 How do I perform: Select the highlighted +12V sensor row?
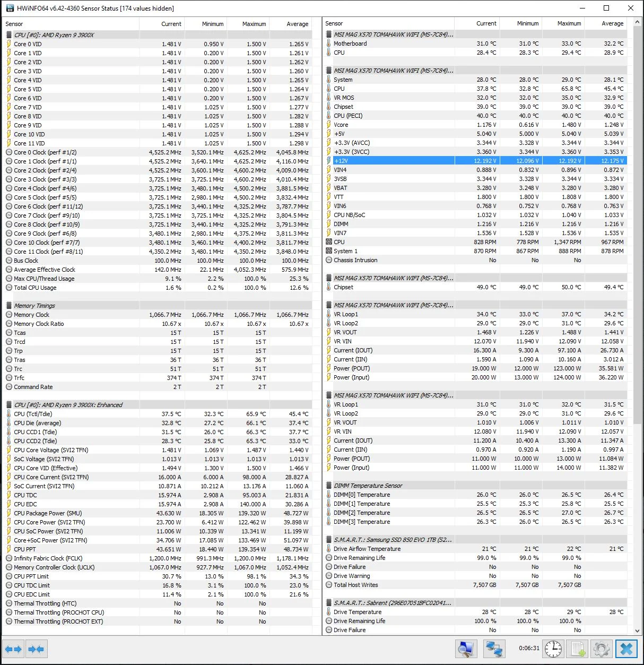[x=475, y=161]
